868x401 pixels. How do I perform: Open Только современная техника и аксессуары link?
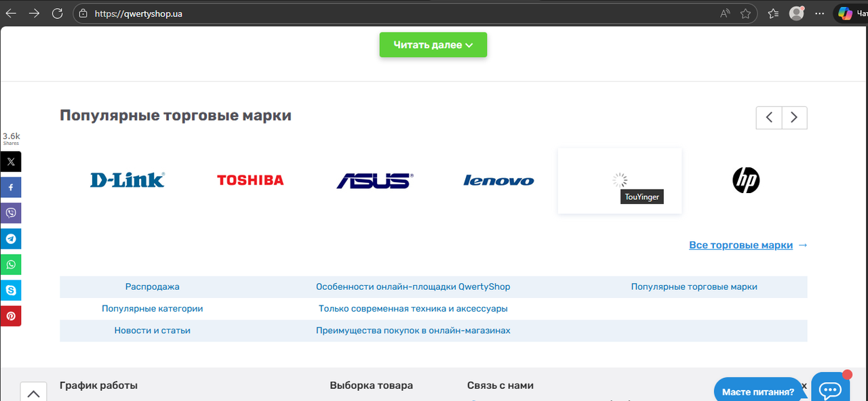(413, 308)
